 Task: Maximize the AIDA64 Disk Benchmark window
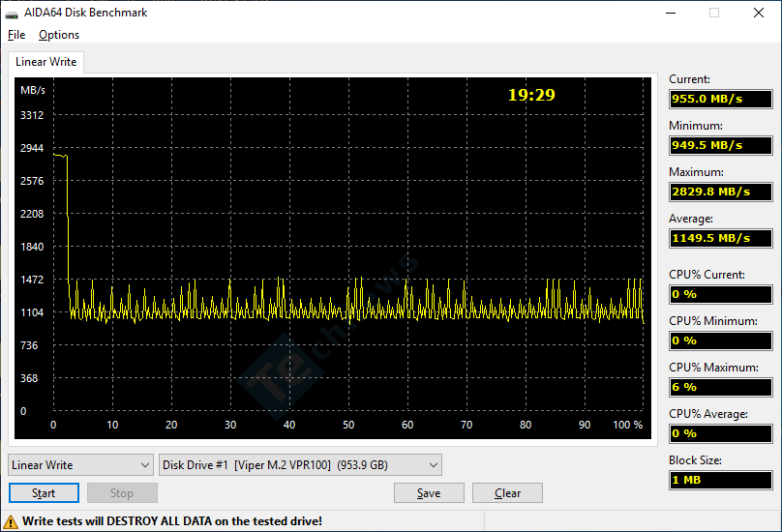pos(714,13)
